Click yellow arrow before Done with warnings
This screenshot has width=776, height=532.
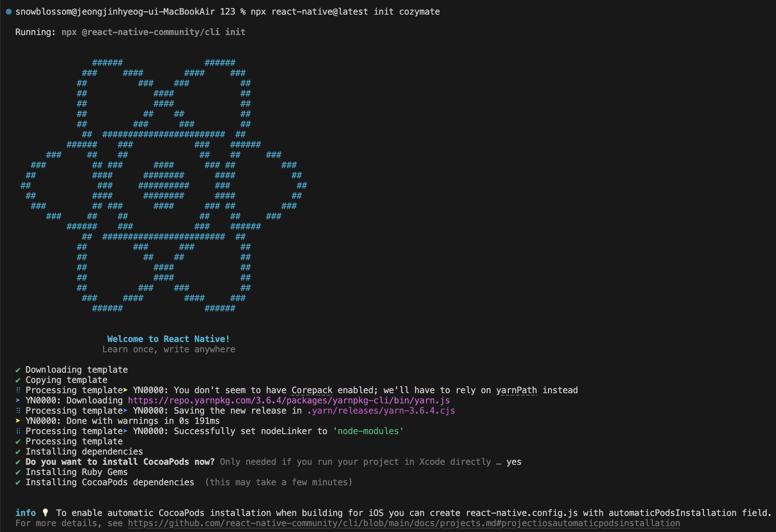[18, 421]
